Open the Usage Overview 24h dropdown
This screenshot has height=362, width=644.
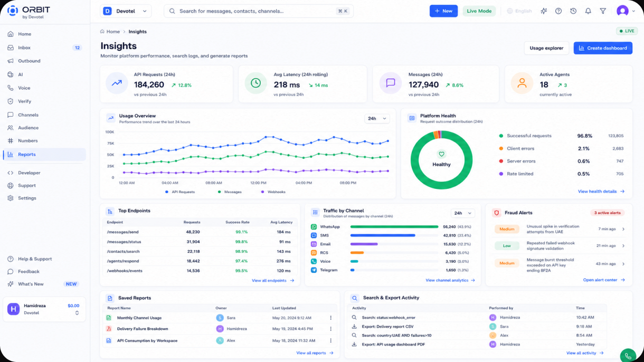point(377,119)
